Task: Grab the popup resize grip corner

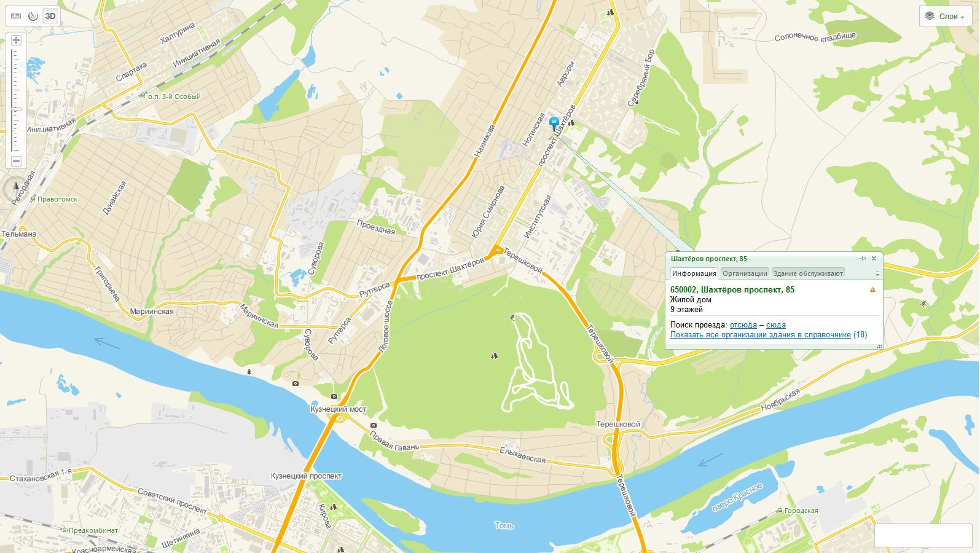Action: point(879,346)
